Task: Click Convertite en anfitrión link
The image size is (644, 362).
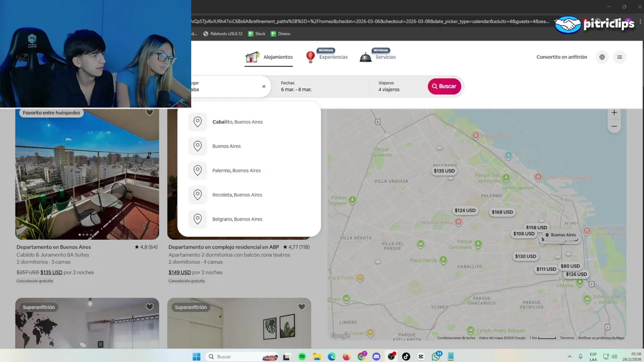Action: click(561, 57)
